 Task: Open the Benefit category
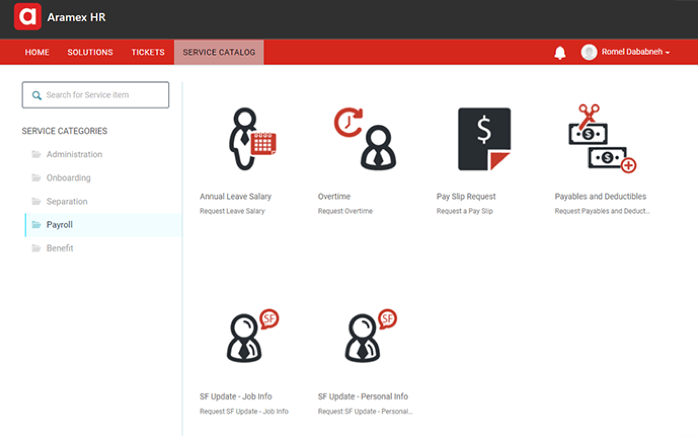60,248
